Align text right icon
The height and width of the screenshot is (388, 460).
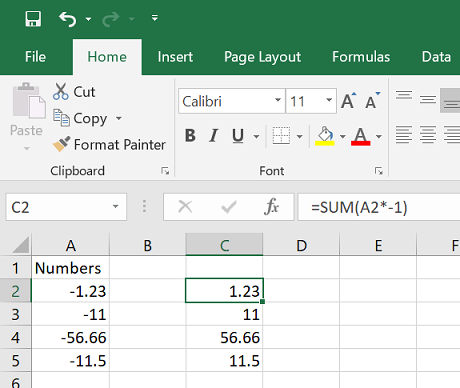tap(452, 135)
